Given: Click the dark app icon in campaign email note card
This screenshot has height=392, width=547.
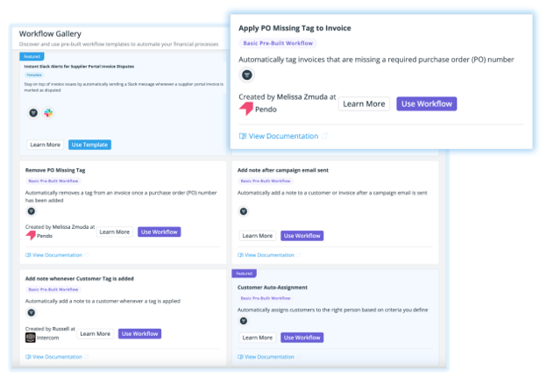Looking at the screenshot, I should tap(244, 211).
